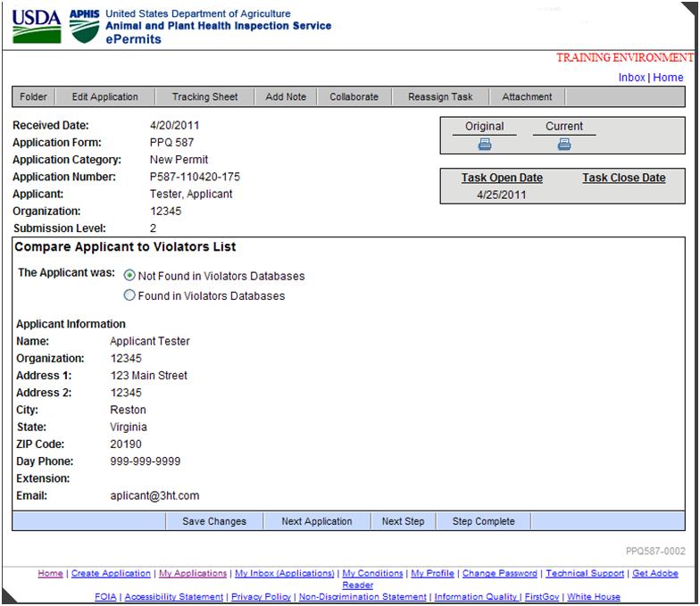Mark the Step Complete
Screen dimensions: 700x606
coord(483,521)
